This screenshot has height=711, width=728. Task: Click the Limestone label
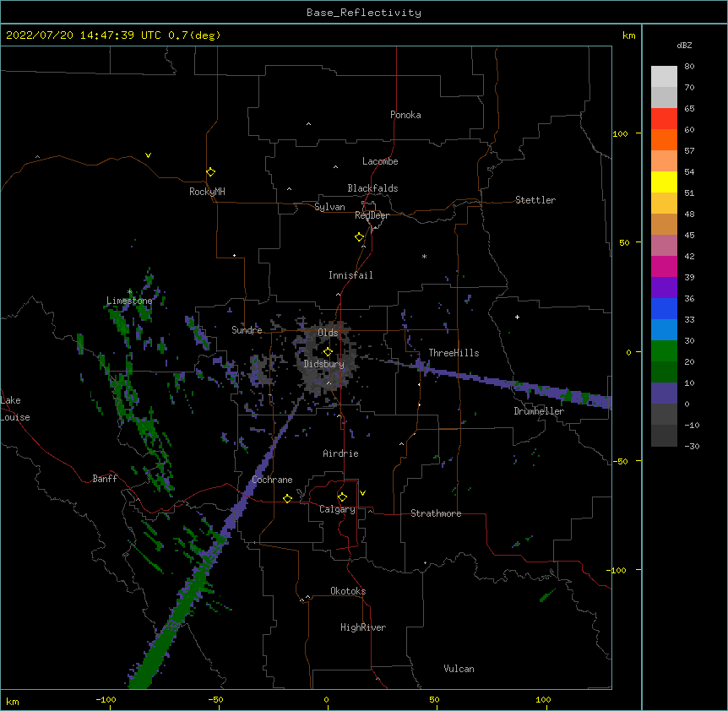[x=129, y=301]
